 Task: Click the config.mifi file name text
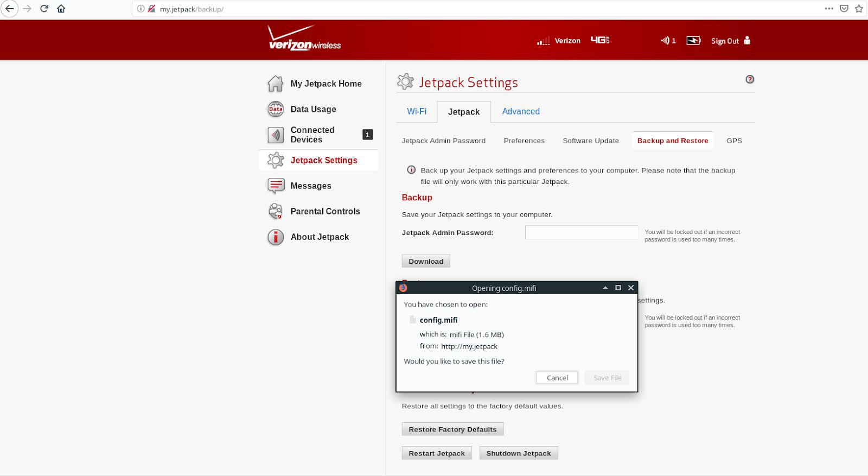(x=438, y=320)
